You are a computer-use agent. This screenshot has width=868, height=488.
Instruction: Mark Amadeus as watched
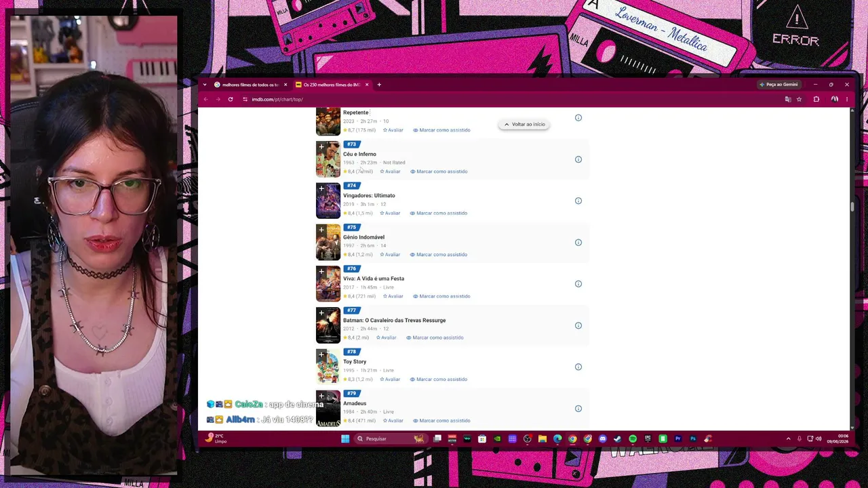(x=441, y=421)
